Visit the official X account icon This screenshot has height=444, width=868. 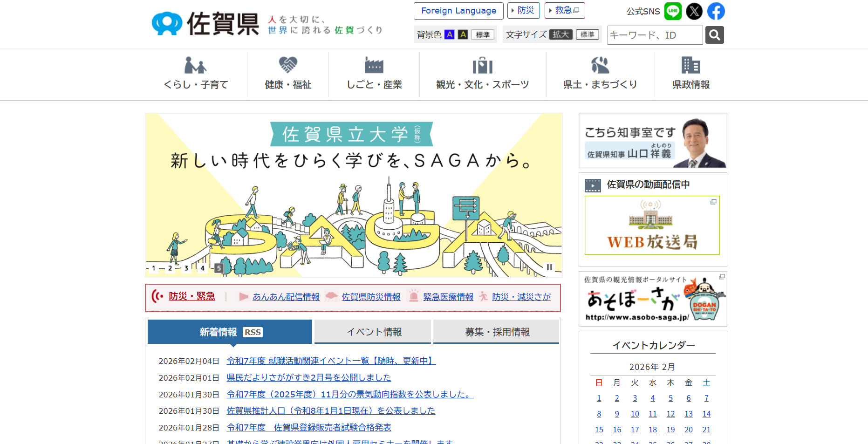(694, 11)
